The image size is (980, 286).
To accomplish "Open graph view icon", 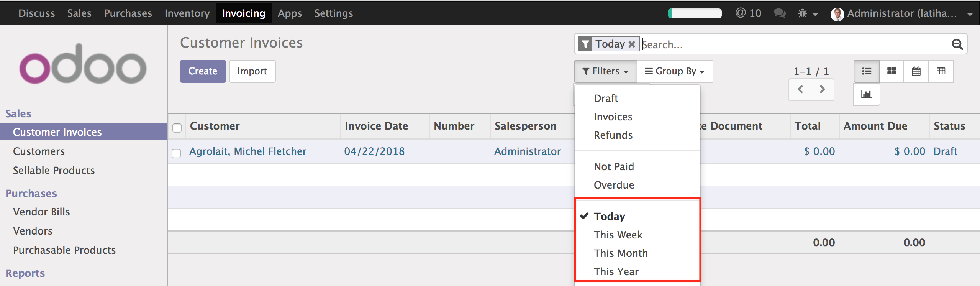I will click(866, 94).
